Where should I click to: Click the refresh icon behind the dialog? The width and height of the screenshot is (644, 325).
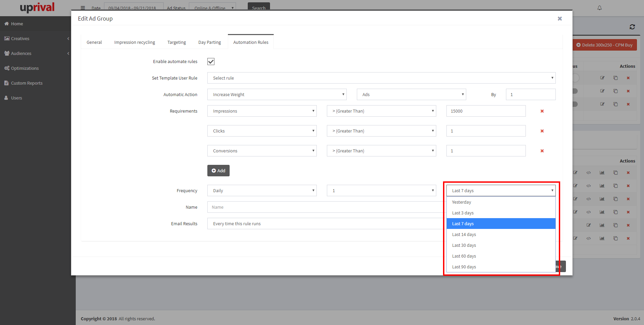(632, 27)
